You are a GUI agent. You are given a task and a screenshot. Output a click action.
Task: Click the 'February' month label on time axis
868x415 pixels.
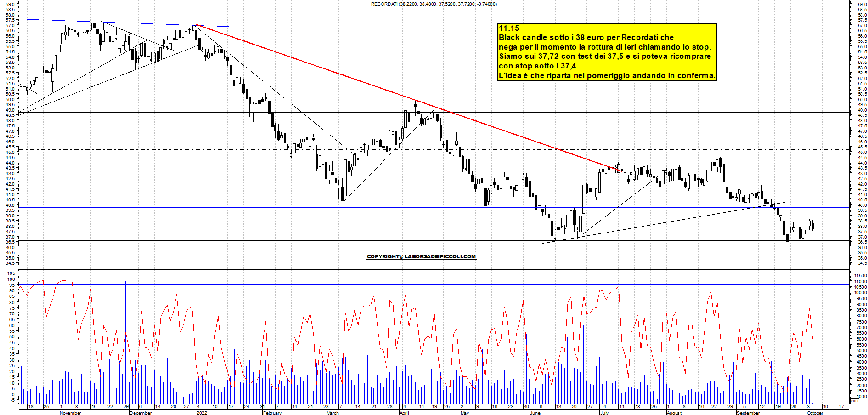coord(272,413)
